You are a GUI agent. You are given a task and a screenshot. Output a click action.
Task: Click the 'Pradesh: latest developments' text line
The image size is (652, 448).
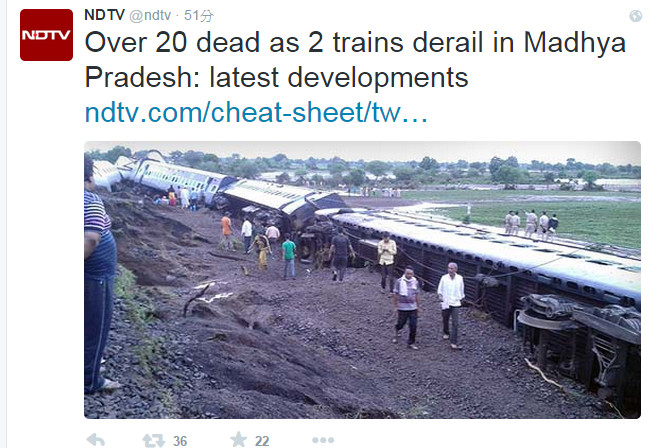pyautogui.click(x=277, y=77)
